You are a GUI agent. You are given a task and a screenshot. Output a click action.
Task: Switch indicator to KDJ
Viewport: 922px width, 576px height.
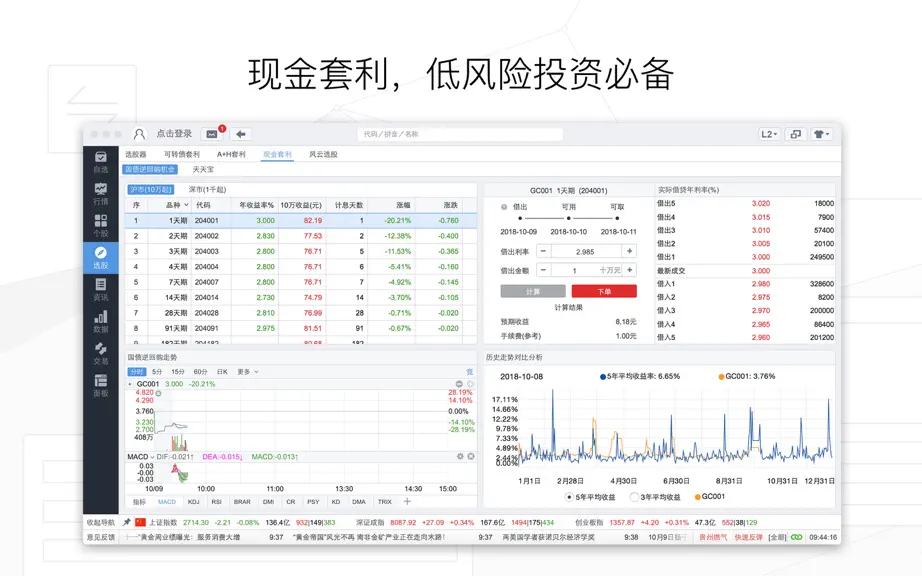193,502
